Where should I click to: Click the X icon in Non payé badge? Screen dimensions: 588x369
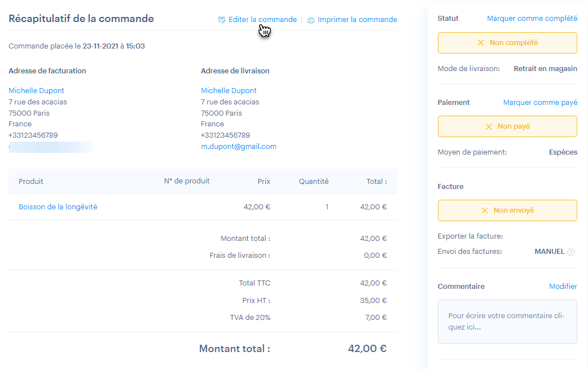coord(489,126)
